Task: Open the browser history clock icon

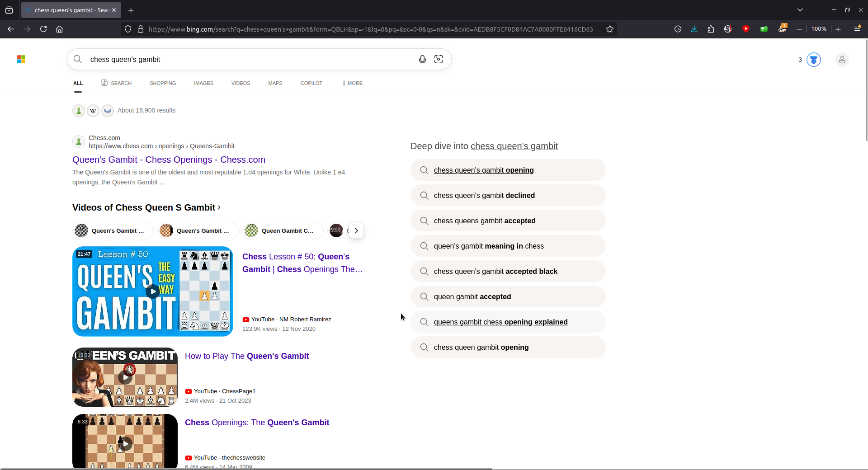Action: pyautogui.click(x=678, y=29)
